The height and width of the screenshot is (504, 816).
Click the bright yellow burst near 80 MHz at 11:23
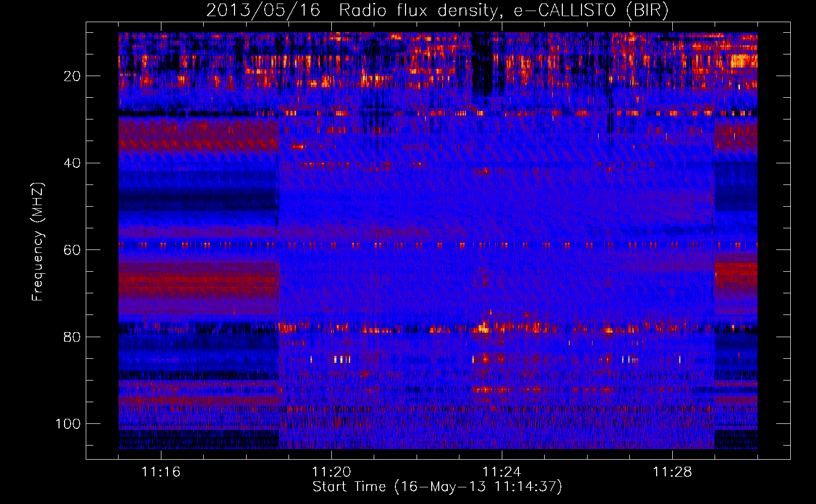coord(482,329)
